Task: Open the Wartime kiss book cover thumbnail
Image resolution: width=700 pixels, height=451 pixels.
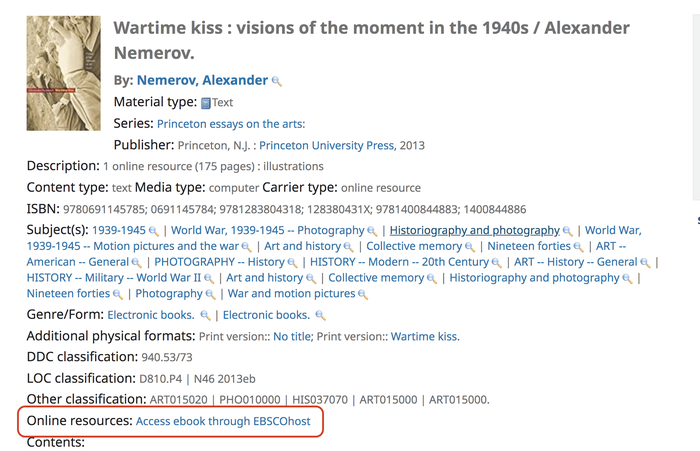Action: coord(64,73)
